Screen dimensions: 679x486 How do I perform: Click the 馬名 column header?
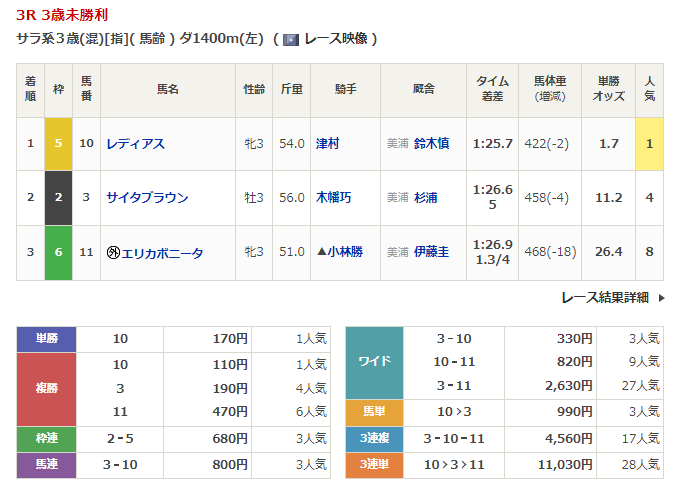167,89
